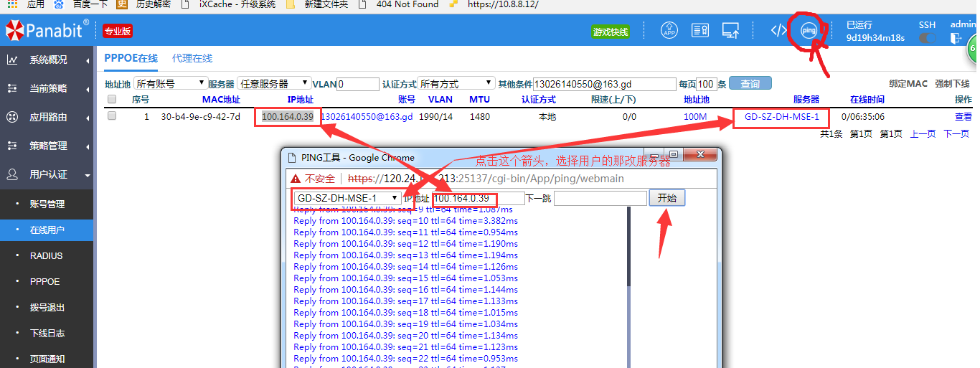Open the Ping tool icon in header
This screenshot has height=368, width=980.
[809, 30]
